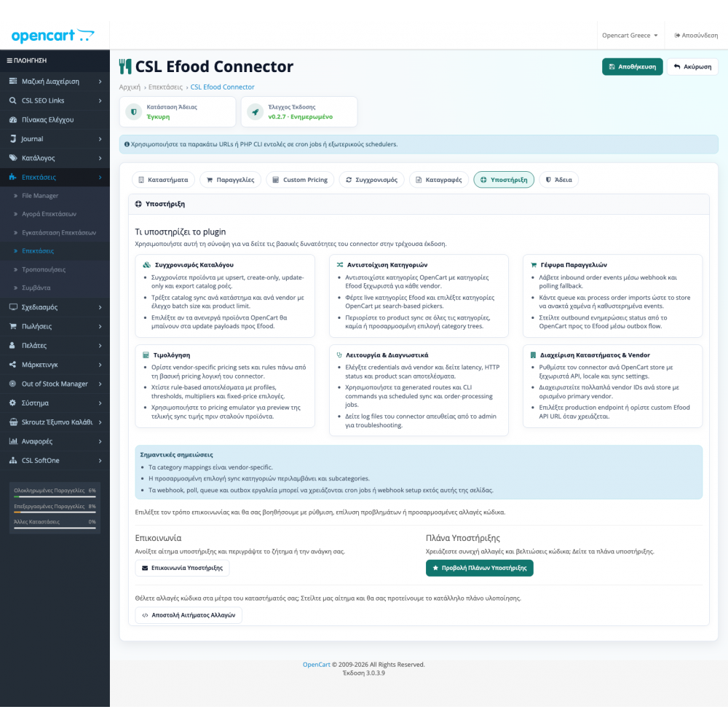Click Αποστολή Αιτήματος Αλλαγών button
This screenshot has height=728, width=728.
(x=189, y=615)
